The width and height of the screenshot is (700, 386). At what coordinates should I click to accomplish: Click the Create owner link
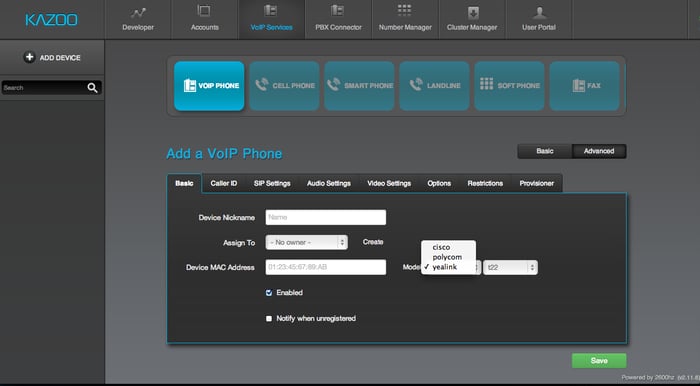click(373, 242)
